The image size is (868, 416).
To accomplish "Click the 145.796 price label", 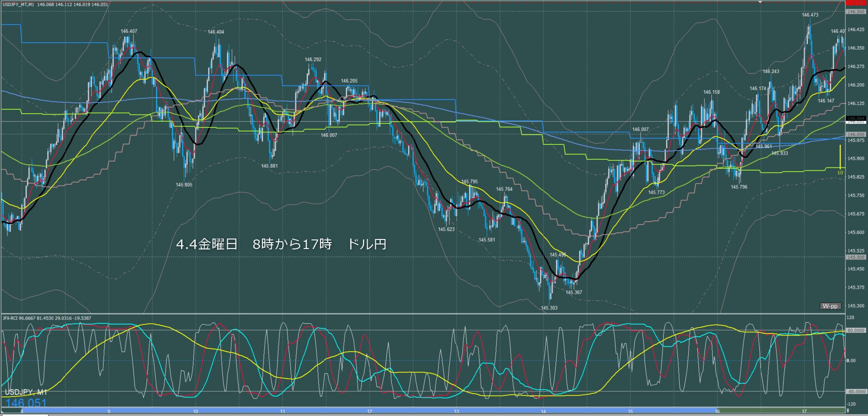I will 739,186.
